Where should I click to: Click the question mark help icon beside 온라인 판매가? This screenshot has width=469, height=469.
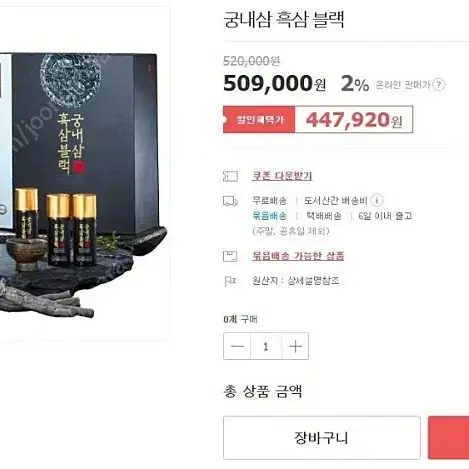(438, 85)
